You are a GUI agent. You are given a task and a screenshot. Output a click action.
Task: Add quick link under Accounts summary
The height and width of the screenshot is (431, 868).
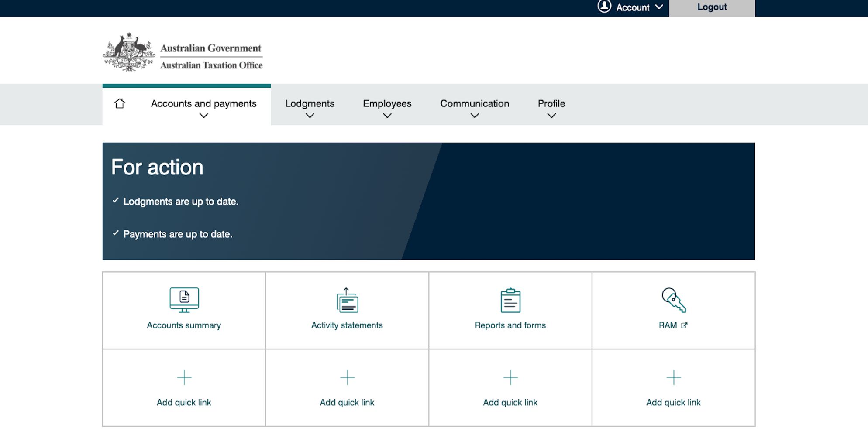(x=184, y=387)
